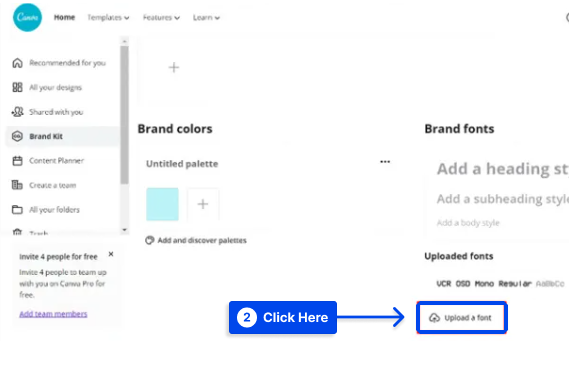569x366 pixels.
Task: Click the Upload a font button
Action: [x=462, y=318]
